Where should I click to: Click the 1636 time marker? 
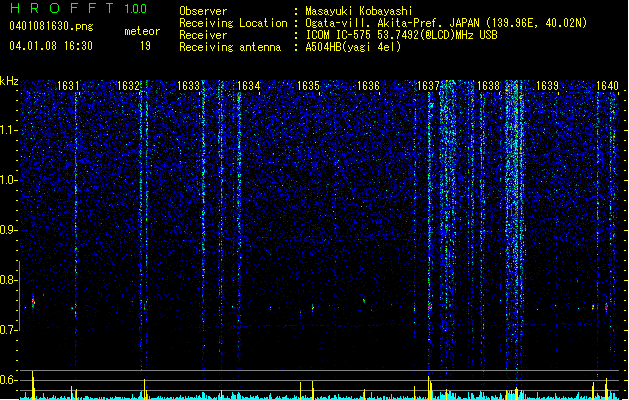coord(368,86)
